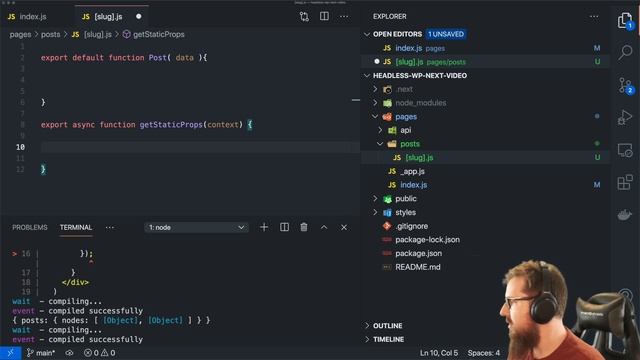Click pages in the breadcrumb path

point(20,34)
